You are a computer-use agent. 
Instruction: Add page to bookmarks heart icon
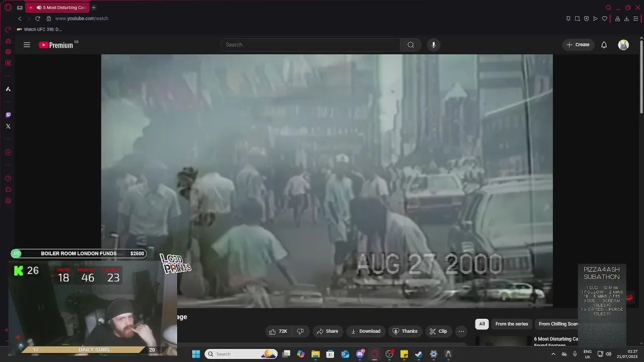coord(605,19)
